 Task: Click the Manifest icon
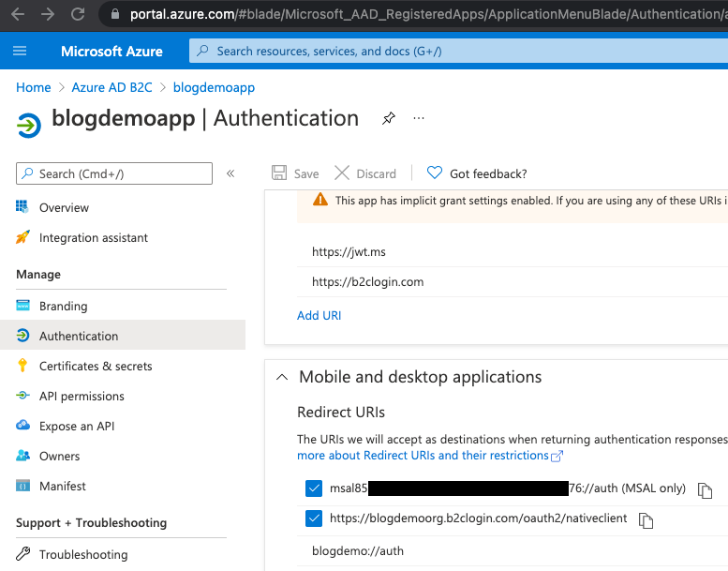(22, 486)
